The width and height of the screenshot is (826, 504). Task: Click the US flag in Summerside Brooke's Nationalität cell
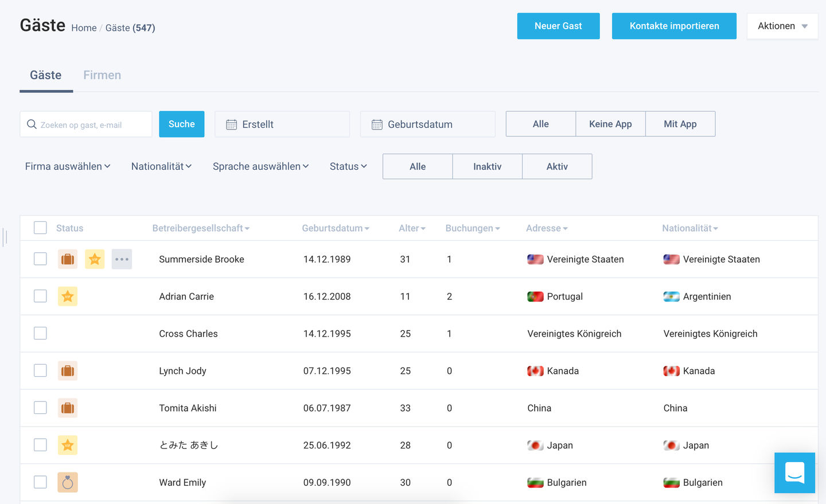(x=671, y=259)
